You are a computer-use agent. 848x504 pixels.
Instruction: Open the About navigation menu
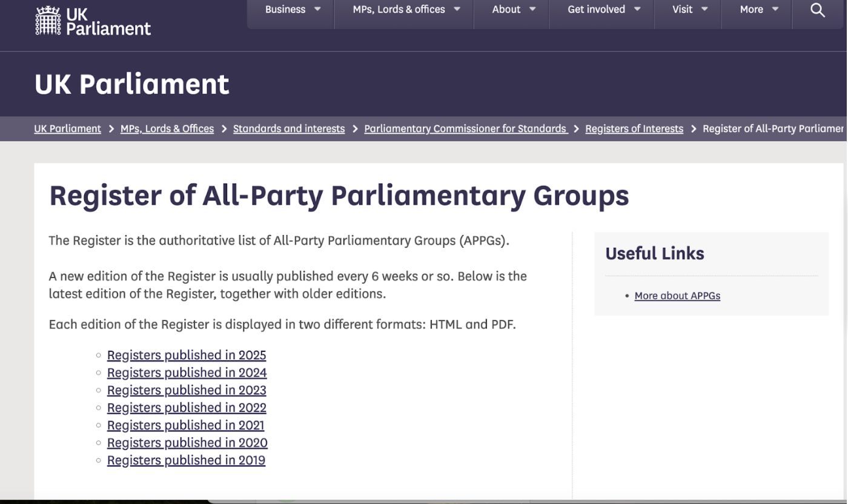pos(514,10)
